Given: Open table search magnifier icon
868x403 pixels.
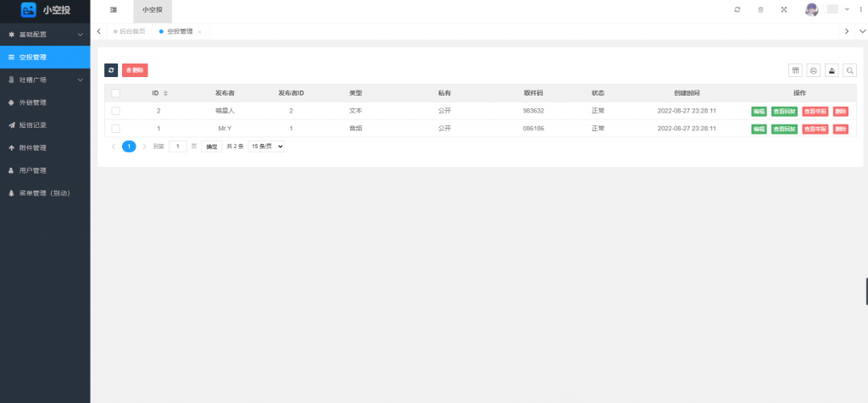Looking at the screenshot, I should (x=849, y=70).
